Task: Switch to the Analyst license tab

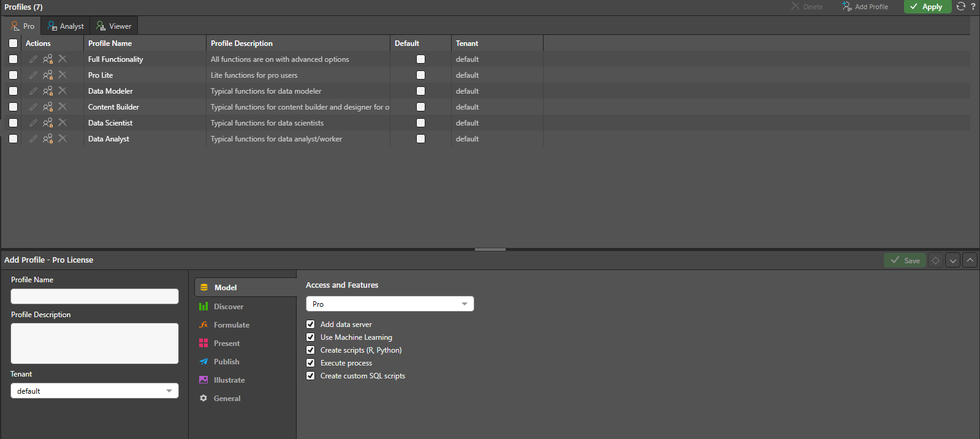Action: tap(66, 26)
